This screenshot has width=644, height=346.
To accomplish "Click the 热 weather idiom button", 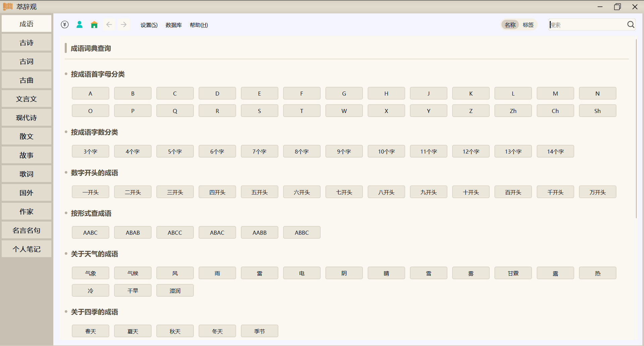I will [598, 273].
